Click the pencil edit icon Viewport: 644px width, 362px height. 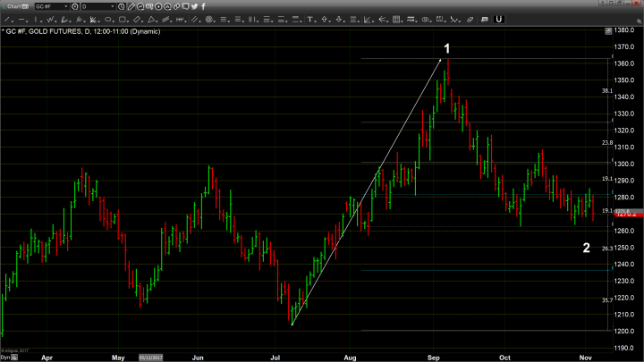tap(131, 6)
